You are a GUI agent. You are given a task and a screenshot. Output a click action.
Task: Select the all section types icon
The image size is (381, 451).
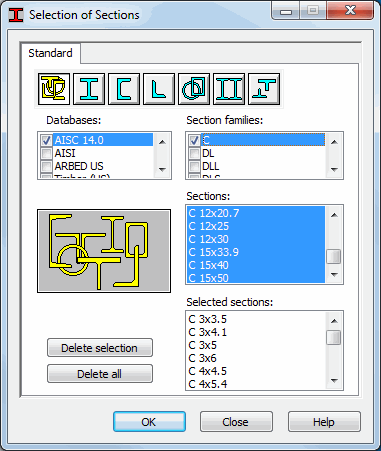click(54, 89)
